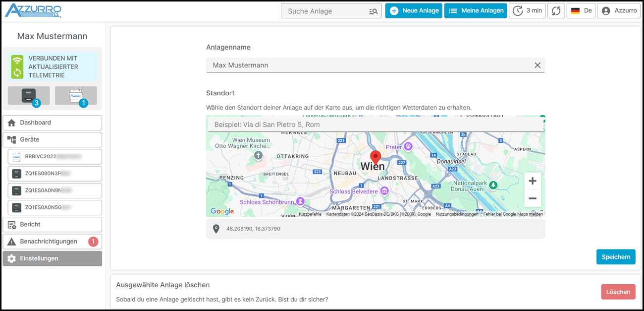Select inverter ZQ1ES0A0N5G in the device list
644x311 pixels.
pyautogui.click(x=55, y=207)
